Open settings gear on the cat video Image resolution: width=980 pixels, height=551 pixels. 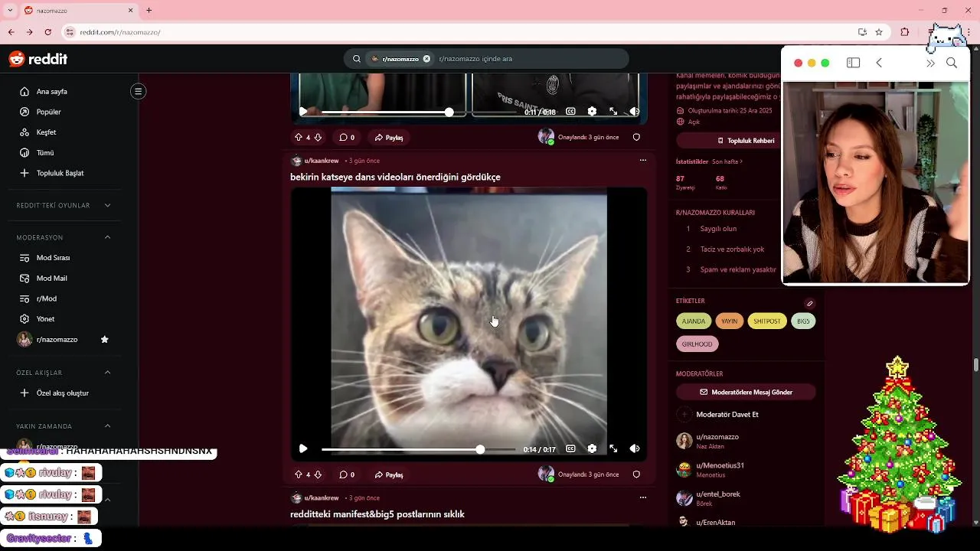tap(592, 448)
